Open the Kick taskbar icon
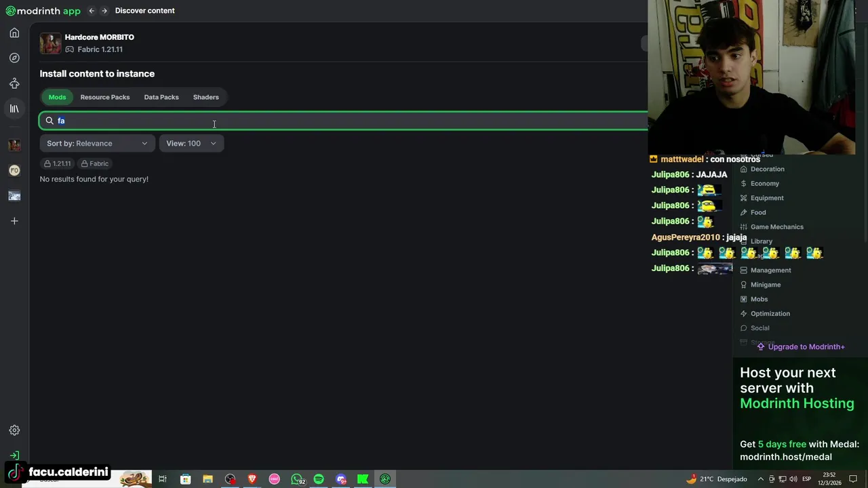The width and height of the screenshot is (868, 488). [x=363, y=479]
